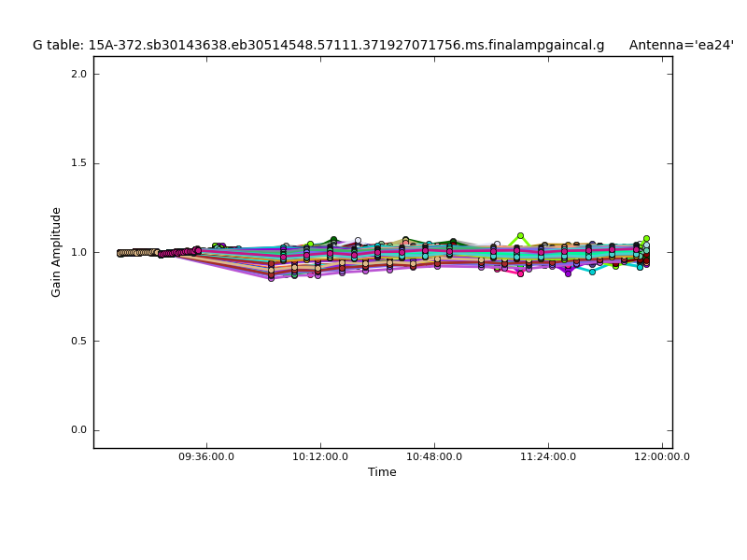The height and width of the screenshot is (560, 747).
Task: Click the 1.0 y-axis tick label
Action: 79,252
